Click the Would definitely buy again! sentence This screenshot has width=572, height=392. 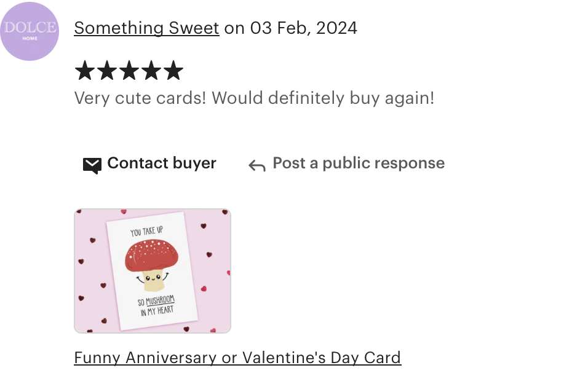[323, 98]
